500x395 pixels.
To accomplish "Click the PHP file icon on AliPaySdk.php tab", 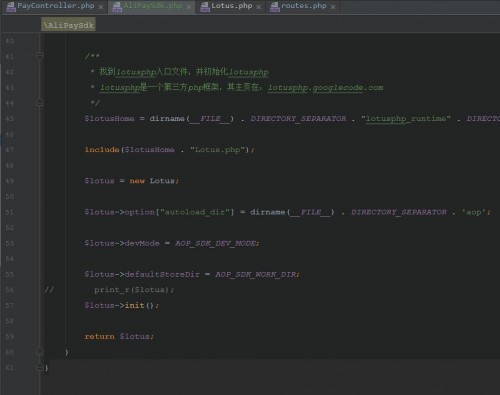I will tap(117, 7).
